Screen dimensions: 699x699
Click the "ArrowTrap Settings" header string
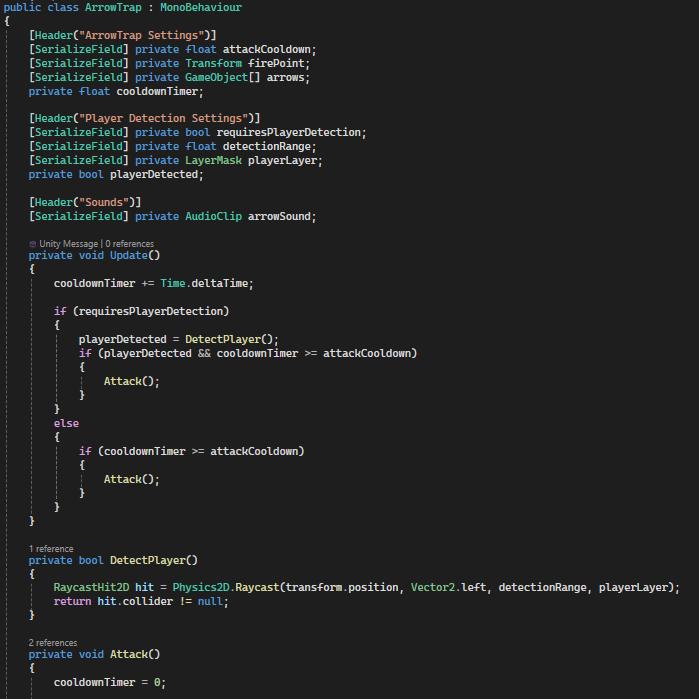[x=141, y=35]
